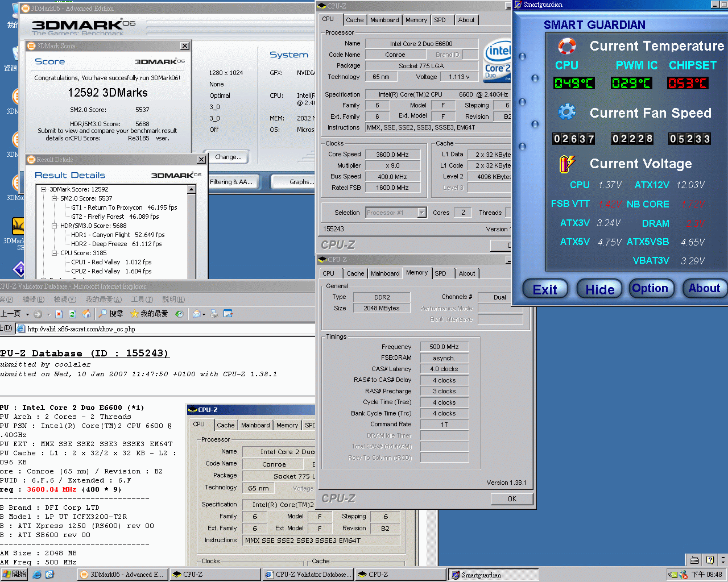Open the IE View menu 檢視(V)
728x582 pixels.
(x=64, y=300)
